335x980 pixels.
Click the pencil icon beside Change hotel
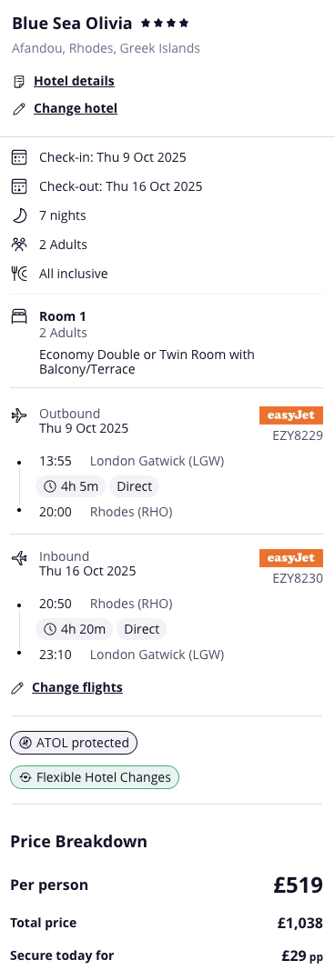(x=19, y=109)
